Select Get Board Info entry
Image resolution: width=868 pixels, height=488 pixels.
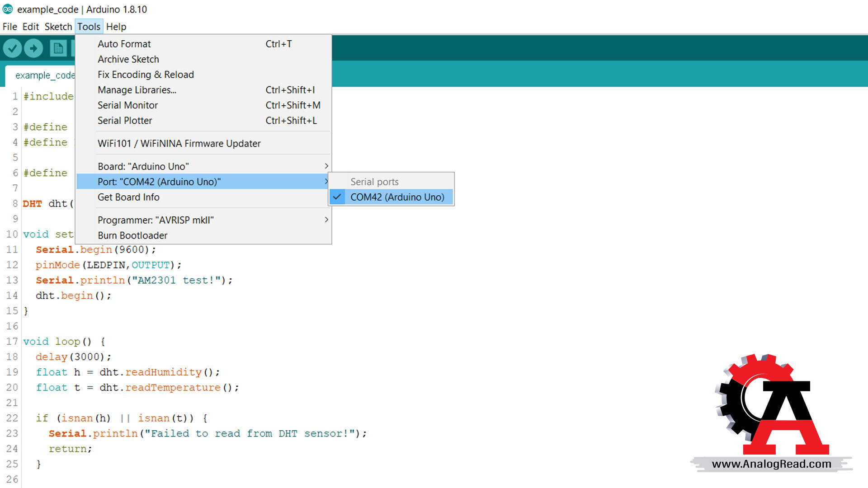pyautogui.click(x=204, y=197)
